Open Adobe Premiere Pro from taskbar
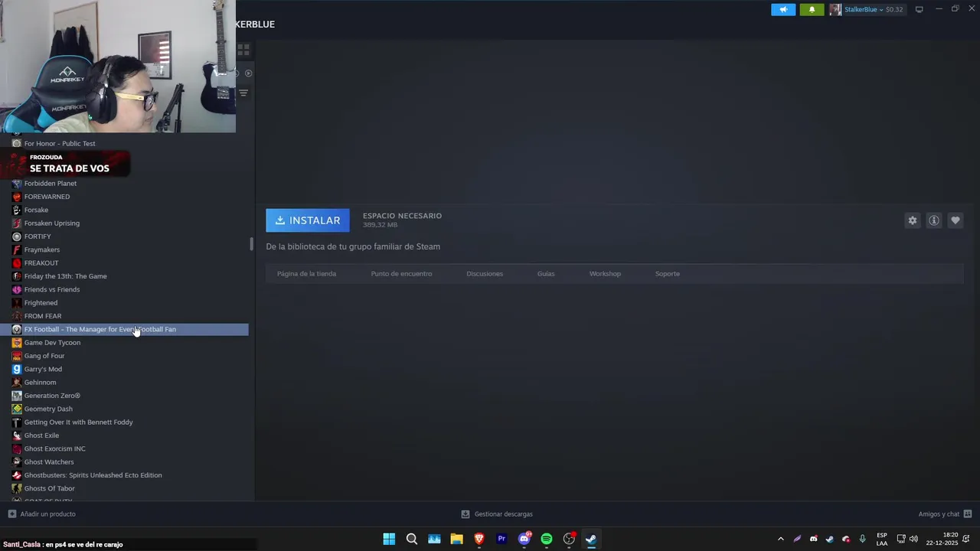This screenshot has width=980, height=551. click(x=501, y=539)
